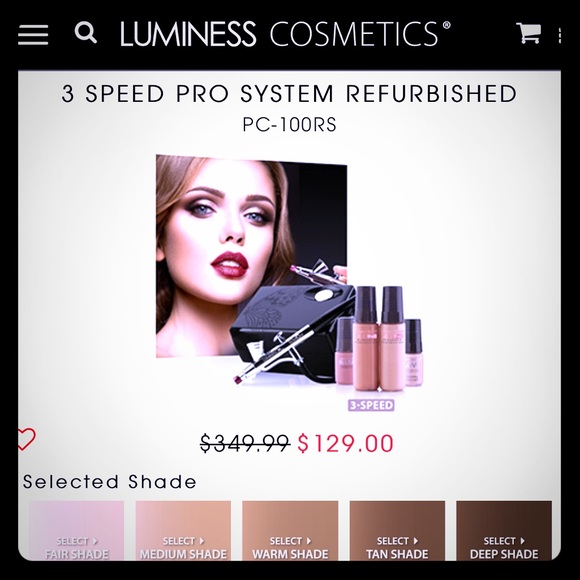Click the crossed-out $349.99 price
580x580 pixels.
pyautogui.click(x=245, y=443)
